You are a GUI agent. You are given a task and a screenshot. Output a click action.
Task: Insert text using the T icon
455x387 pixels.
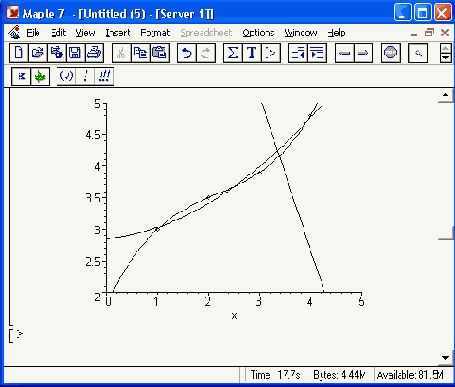252,53
